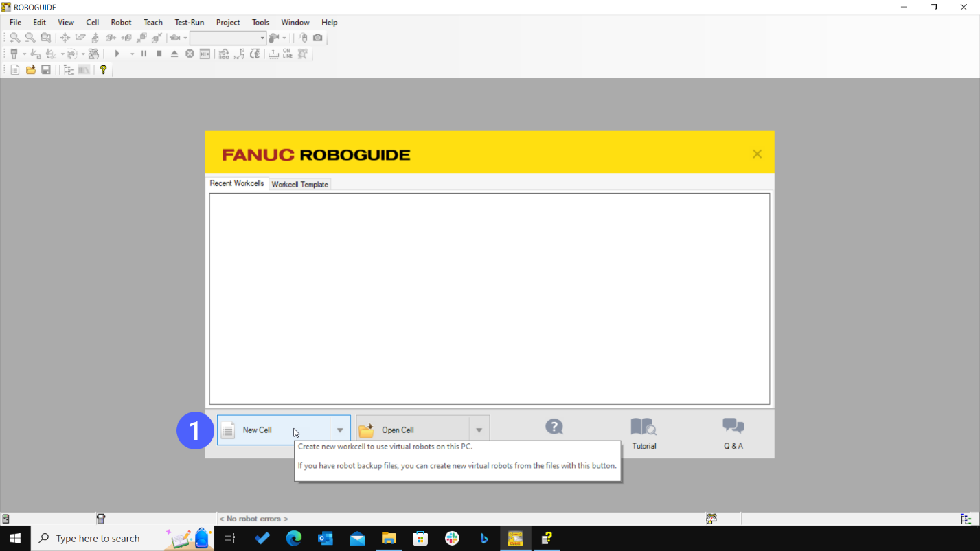Click the camera snapshot icon in toolbar
The height and width of the screenshot is (551, 980).
pyautogui.click(x=318, y=38)
